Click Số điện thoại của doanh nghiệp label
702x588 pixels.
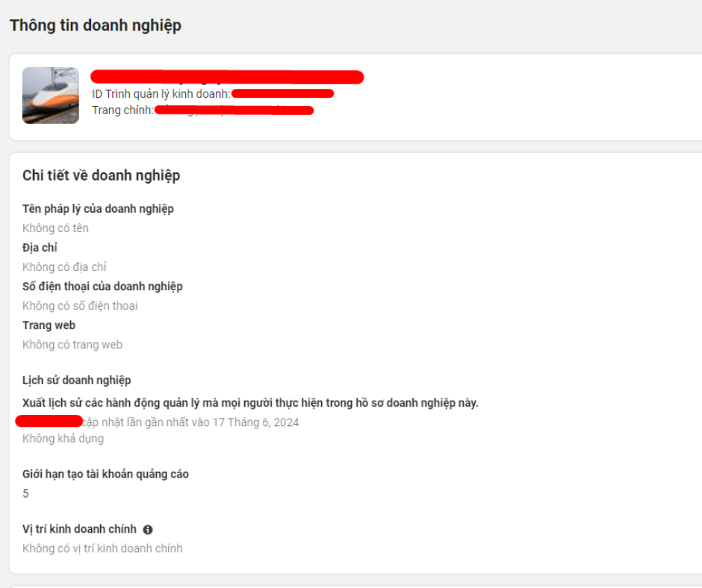[102, 287]
